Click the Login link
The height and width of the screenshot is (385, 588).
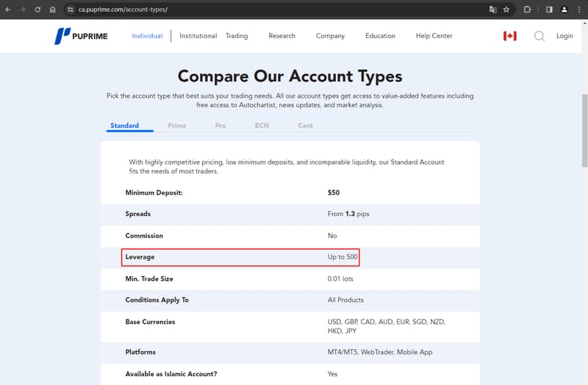tap(564, 36)
